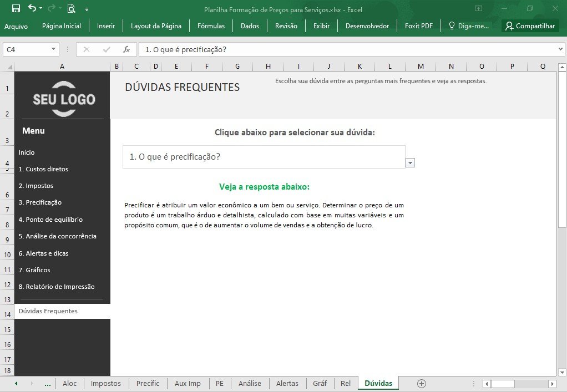Click the Redo arrow icon

pyautogui.click(x=52, y=8)
